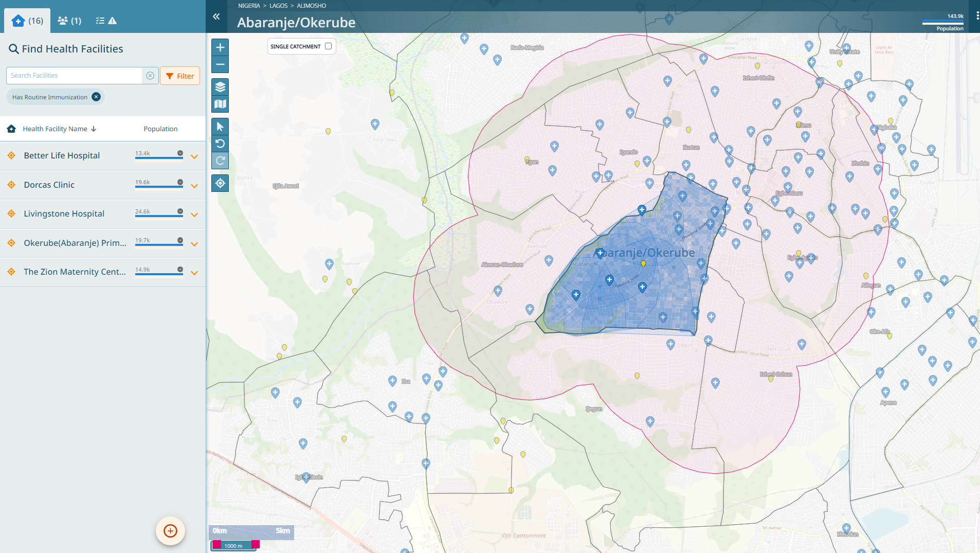Open the Filter options
Image resolution: width=980 pixels, height=553 pixels.
point(180,76)
